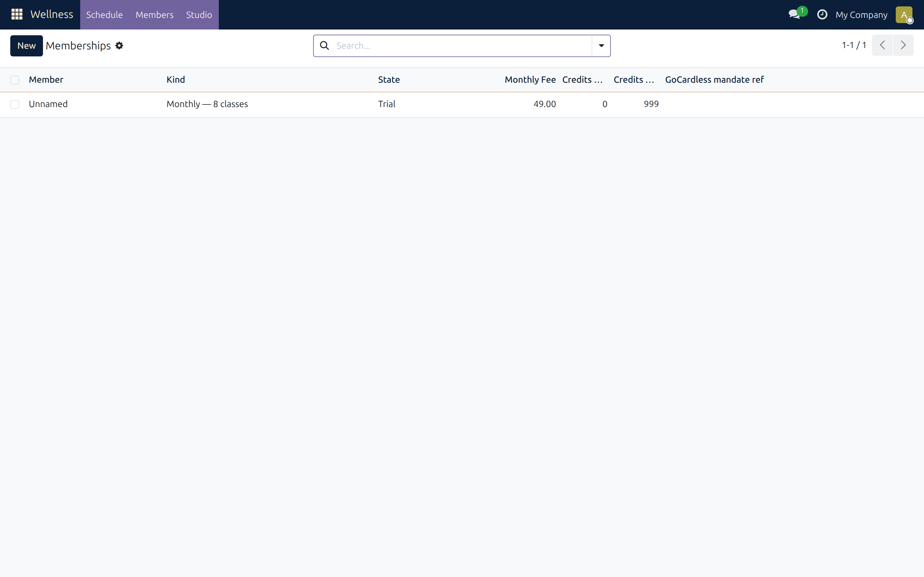The height and width of the screenshot is (577, 924).
Task: Open the user avatar menu
Action: (904, 15)
